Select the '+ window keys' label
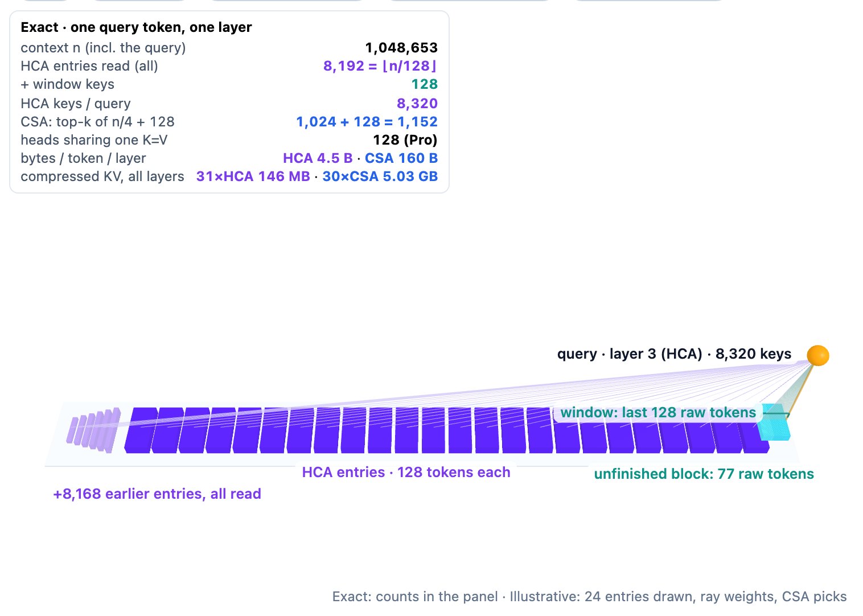The width and height of the screenshot is (863, 616). (x=67, y=84)
